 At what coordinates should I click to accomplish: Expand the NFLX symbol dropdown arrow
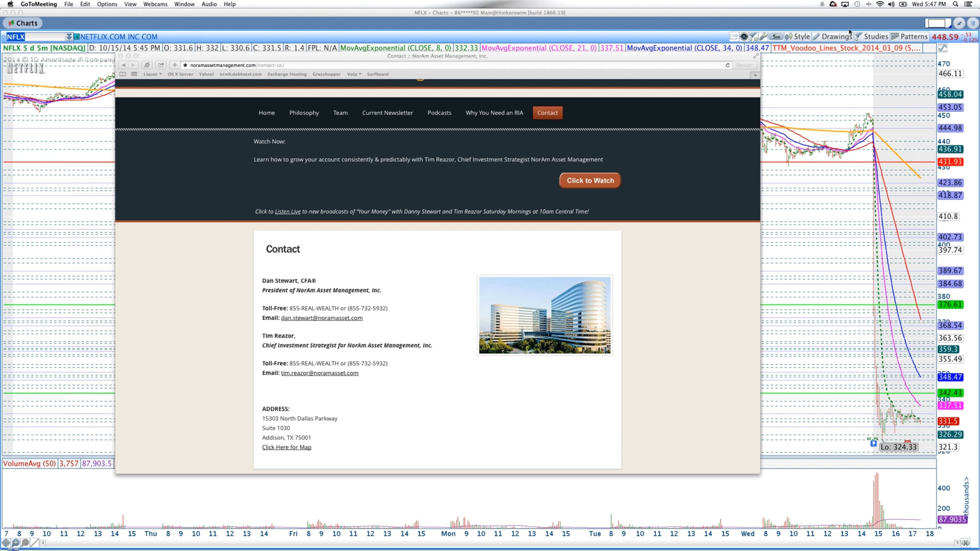click(69, 37)
